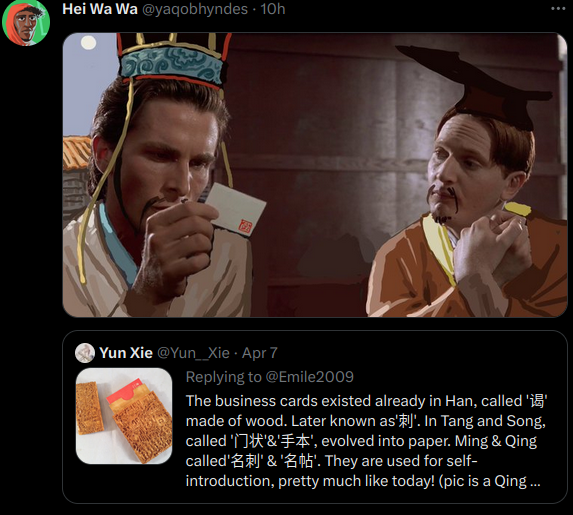Open the @yaqobhyndes handle link
Viewport: 573px width, 515px height.
(x=194, y=9)
